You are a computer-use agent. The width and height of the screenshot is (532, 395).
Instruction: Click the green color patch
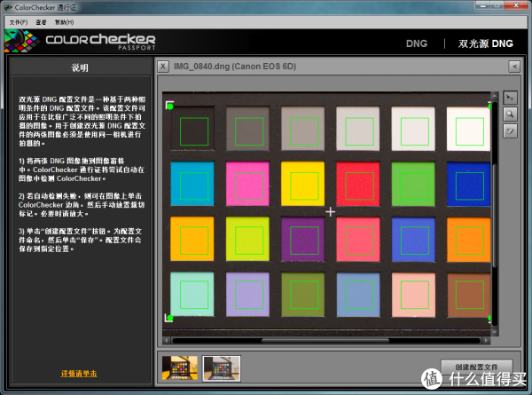click(413, 184)
